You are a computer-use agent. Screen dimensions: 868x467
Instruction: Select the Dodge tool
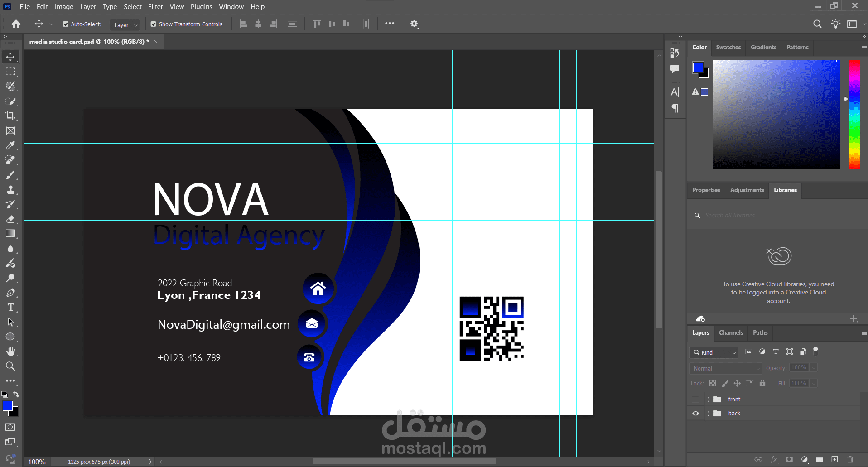pos(10,278)
